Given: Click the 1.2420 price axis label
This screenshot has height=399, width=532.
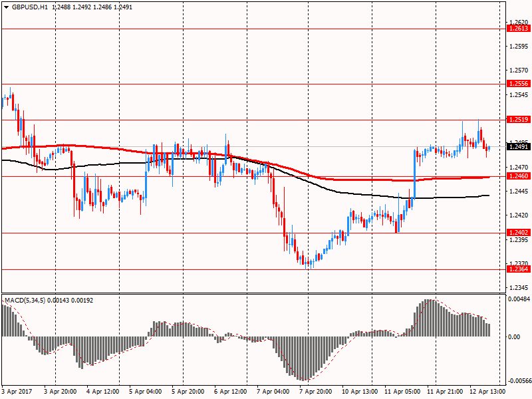Looking at the screenshot, I should [x=519, y=215].
